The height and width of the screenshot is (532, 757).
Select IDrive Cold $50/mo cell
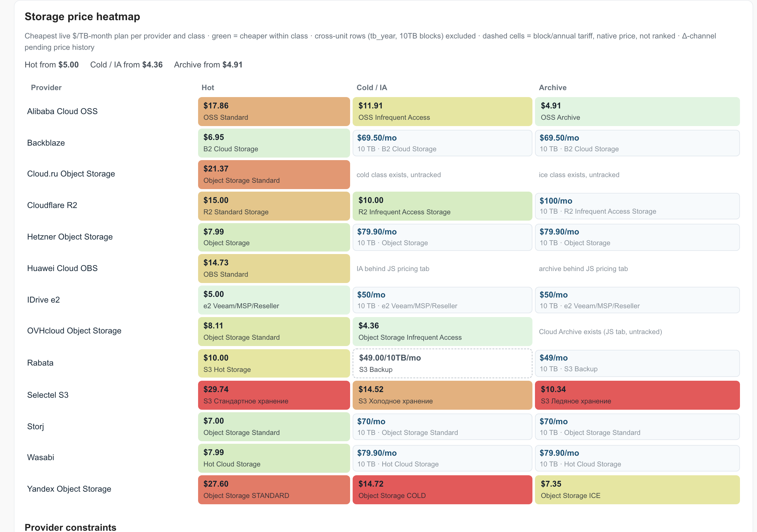(442, 300)
